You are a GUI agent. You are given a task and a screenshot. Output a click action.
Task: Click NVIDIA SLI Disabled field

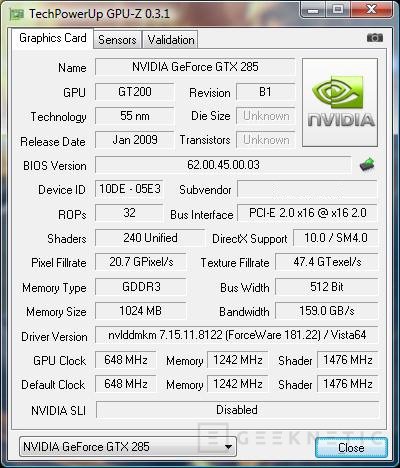pyautogui.click(x=237, y=410)
